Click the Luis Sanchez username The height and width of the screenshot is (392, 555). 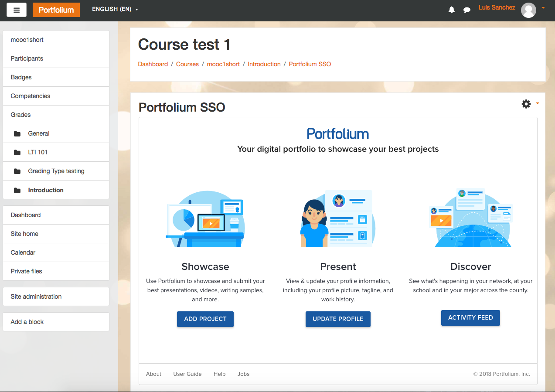click(x=497, y=7)
